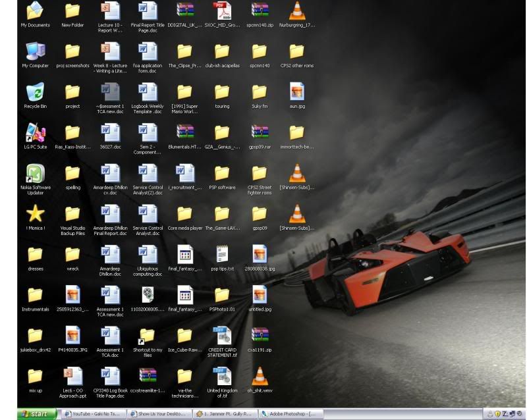Screen dimensions: 527x420
Task: Open the psp tips.txt file
Action: coord(222,254)
